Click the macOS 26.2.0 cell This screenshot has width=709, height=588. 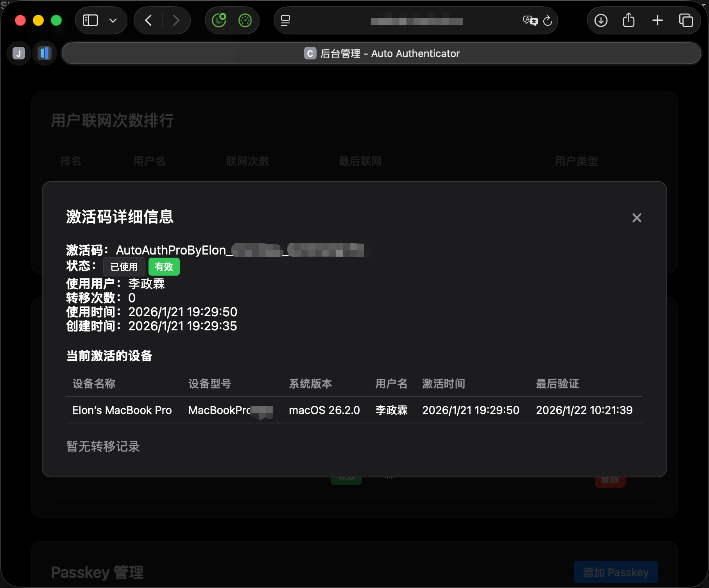[x=324, y=410]
